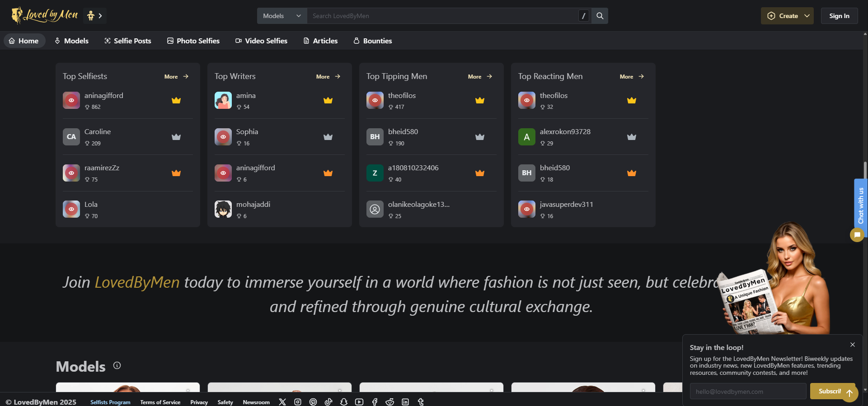Click the gold crown next to Caroline

(176, 137)
